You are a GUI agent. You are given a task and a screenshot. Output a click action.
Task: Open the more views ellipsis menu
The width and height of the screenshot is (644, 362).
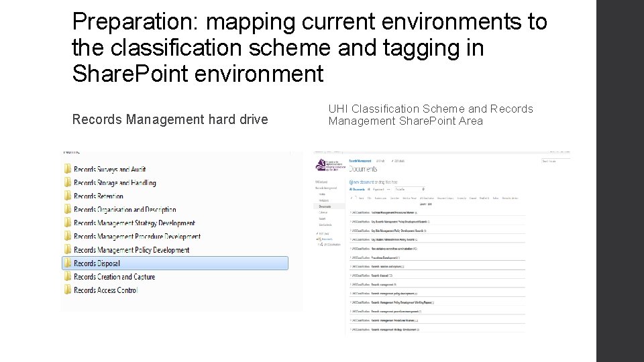[388, 190]
